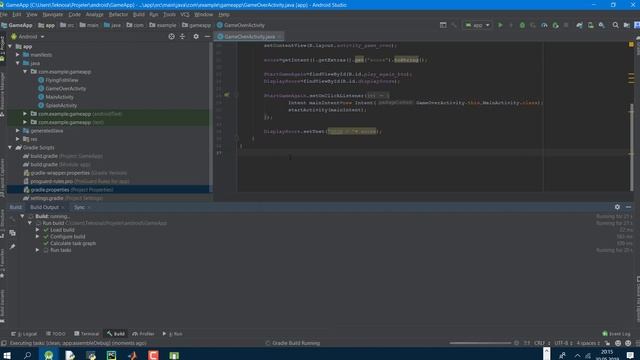Image resolution: width=640 pixels, height=360 pixels.
Task: Open Build panel settings gear
Action: point(617,207)
